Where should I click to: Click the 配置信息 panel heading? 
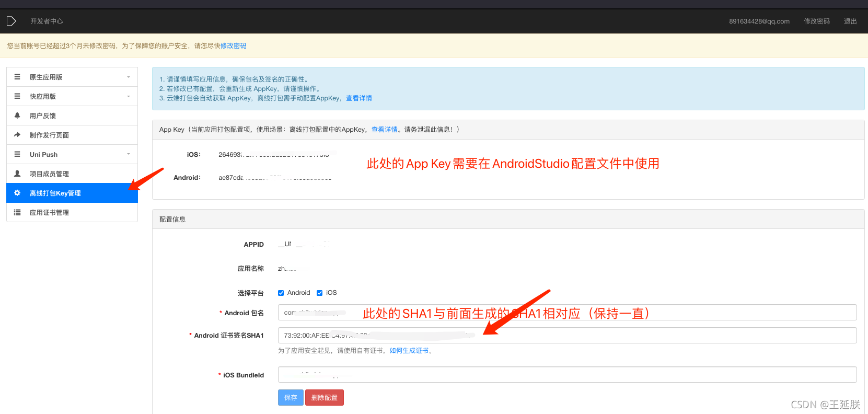(x=172, y=220)
